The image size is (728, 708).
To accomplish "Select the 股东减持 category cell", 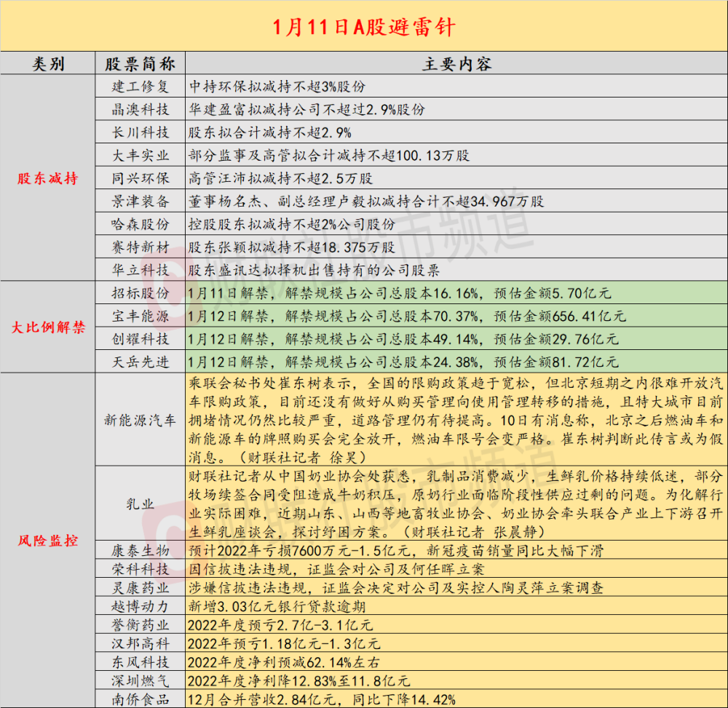I will pyautogui.click(x=48, y=178).
